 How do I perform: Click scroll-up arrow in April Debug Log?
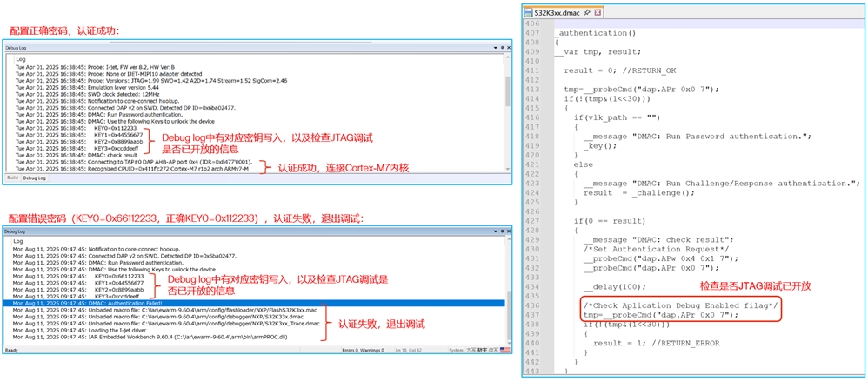point(508,57)
